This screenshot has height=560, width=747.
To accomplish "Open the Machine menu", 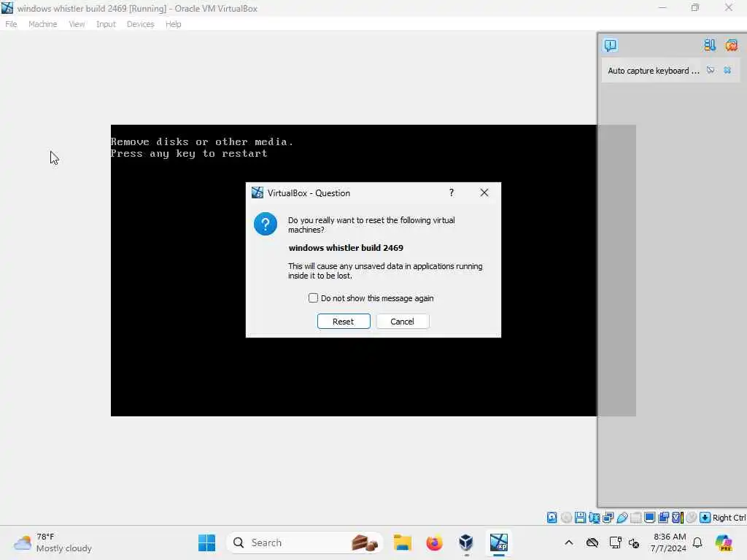I will pos(42,24).
